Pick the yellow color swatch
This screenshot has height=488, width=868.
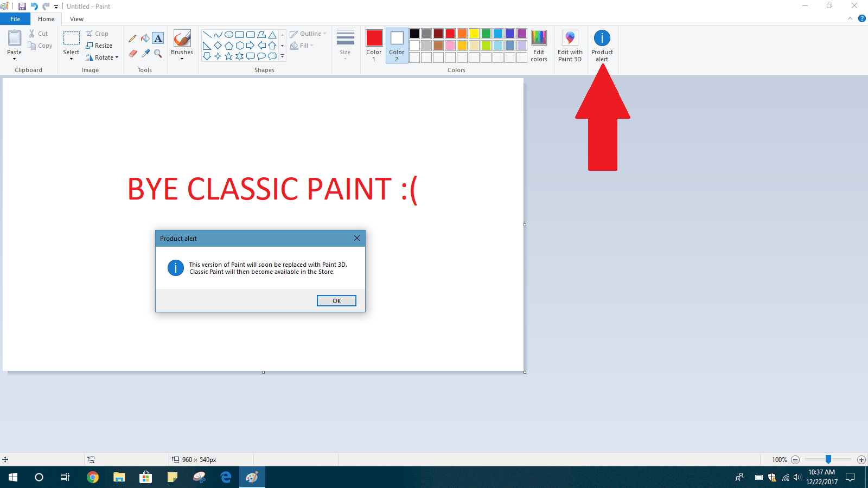point(474,34)
